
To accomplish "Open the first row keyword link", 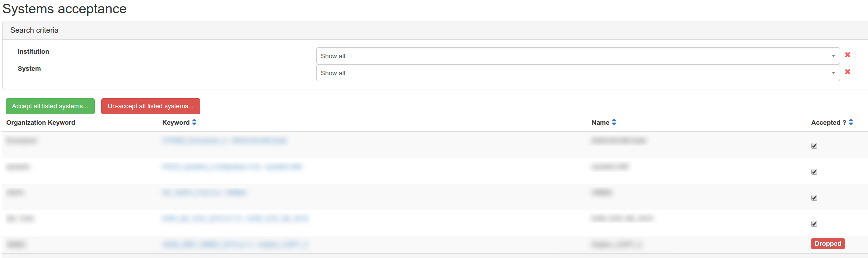I will click(x=224, y=141).
